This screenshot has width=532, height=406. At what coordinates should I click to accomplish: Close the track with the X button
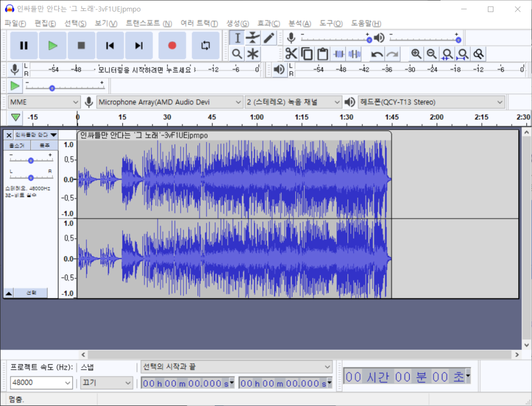click(x=9, y=135)
